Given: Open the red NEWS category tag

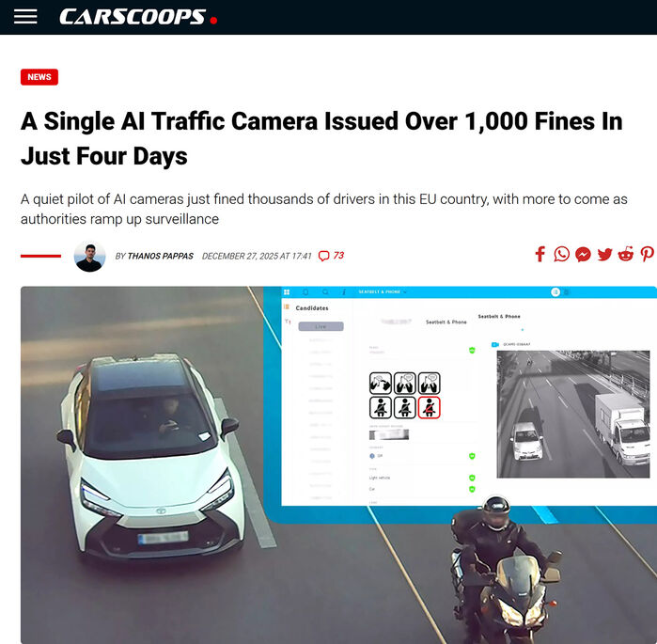Looking at the screenshot, I should click(39, 77).
